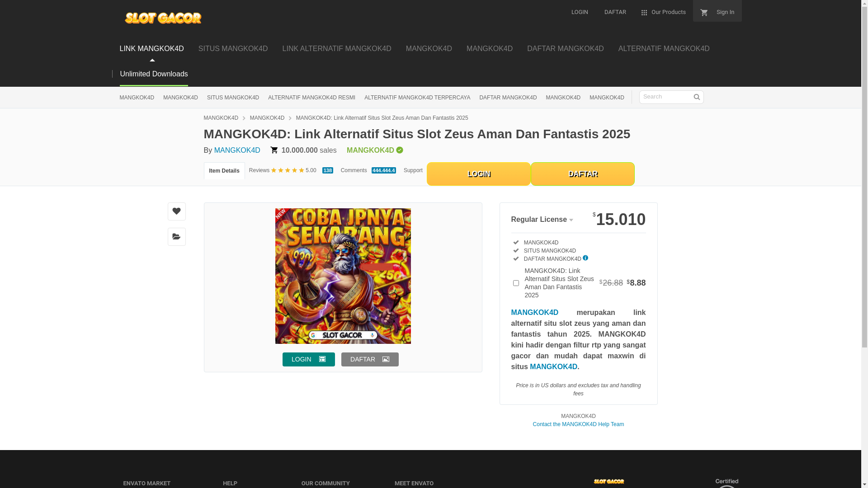Click the heart favorite icon
868x488 pixels.
[176, 211]
